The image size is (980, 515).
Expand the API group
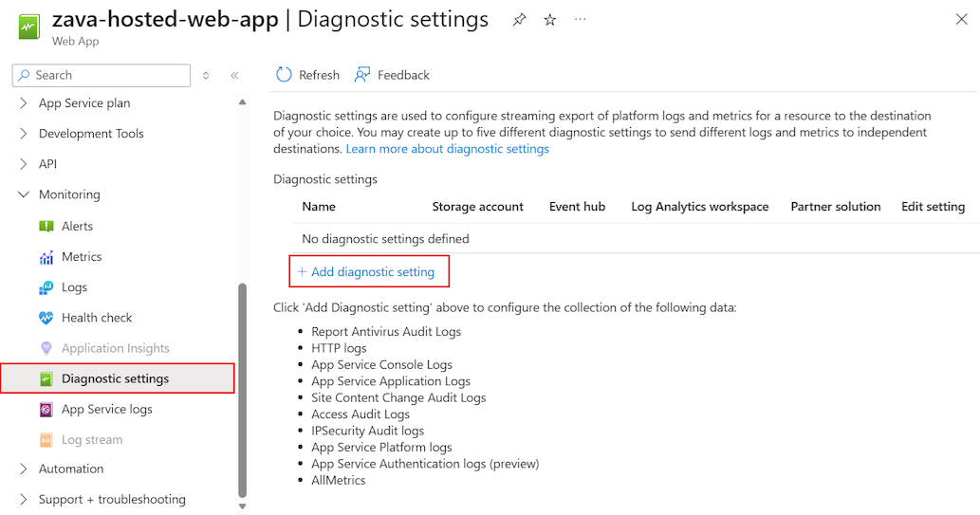tap(23, 164)
